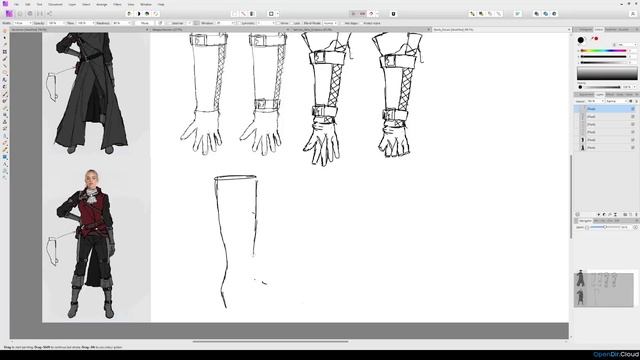Screen dimensions: 640x360
Task: Select the View (hand) tool
Action: click(5, 31)
